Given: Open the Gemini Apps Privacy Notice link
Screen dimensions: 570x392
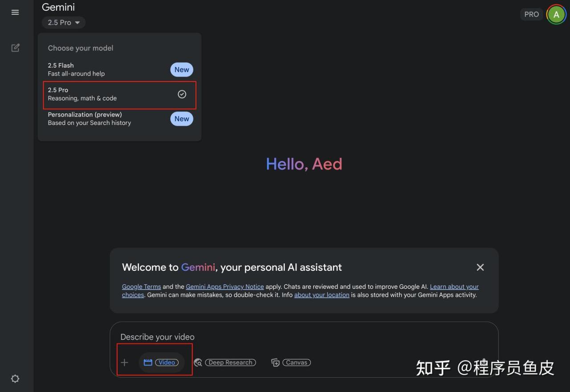Looking at the screenshot, I should 225,287.
